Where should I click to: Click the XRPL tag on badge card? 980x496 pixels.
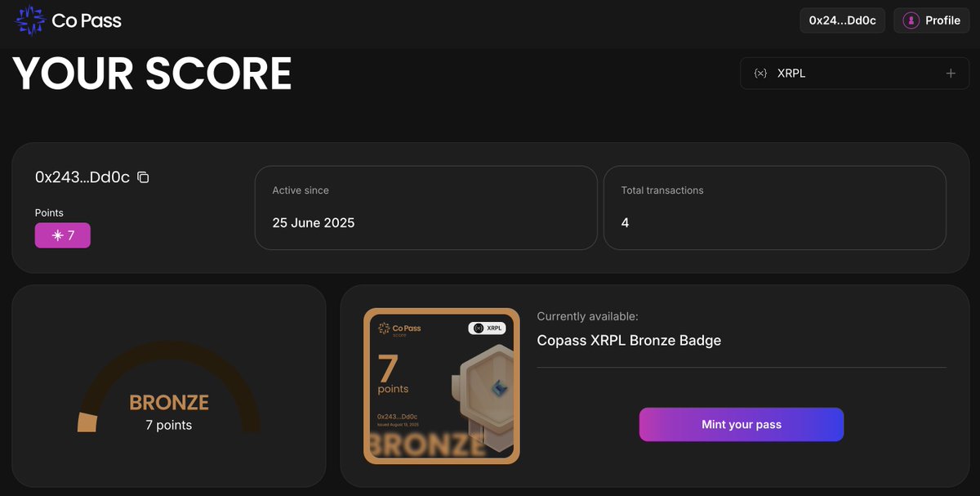point(487,328)
